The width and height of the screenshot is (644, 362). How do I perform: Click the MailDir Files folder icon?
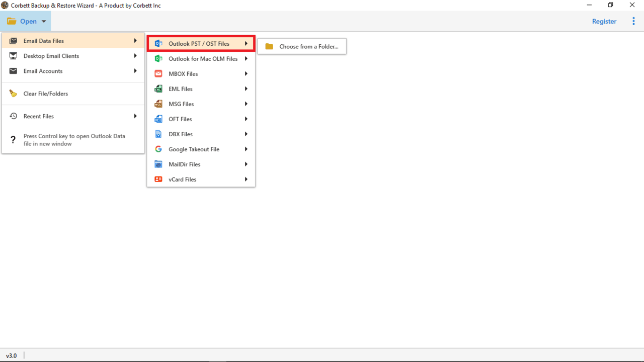coord(158,164)
